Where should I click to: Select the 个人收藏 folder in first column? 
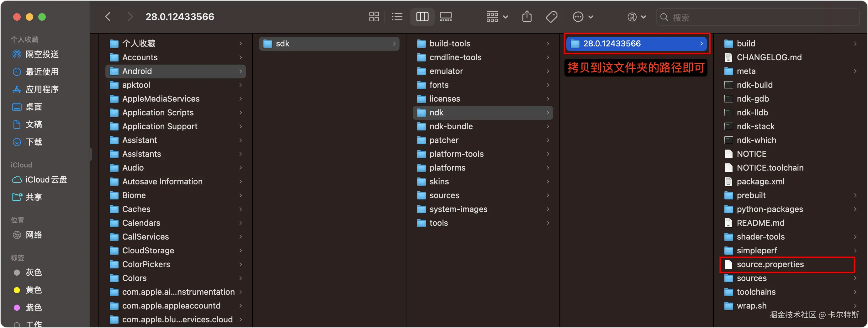pyautogui.click(x=176, y=44)
